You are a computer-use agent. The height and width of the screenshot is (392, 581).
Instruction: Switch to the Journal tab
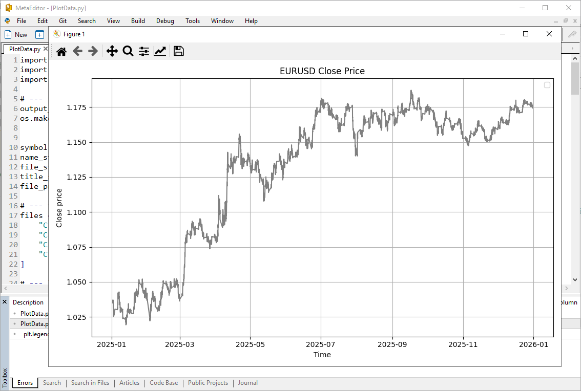(x=247, y=383)
